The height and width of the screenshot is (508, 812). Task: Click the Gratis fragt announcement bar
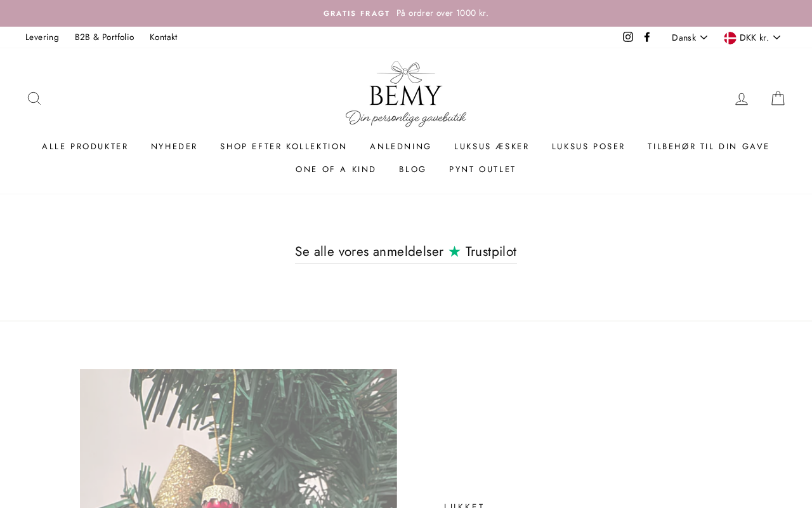(406, 13)
